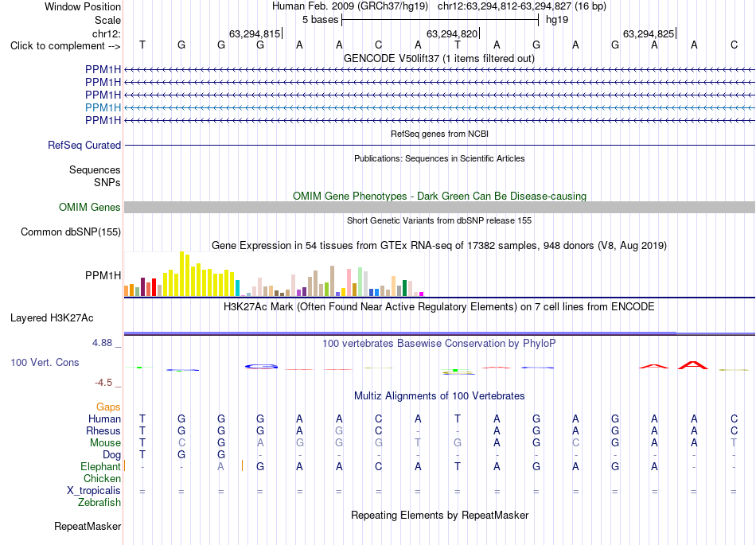Click the orange 'Gaps' label
Screen dimensions: 756x545
[108, 407]
